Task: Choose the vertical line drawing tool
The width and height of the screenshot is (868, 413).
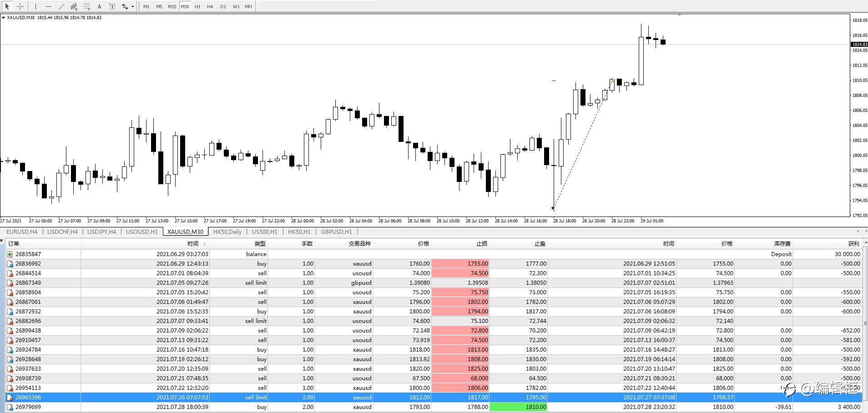Action: (35, 6)
